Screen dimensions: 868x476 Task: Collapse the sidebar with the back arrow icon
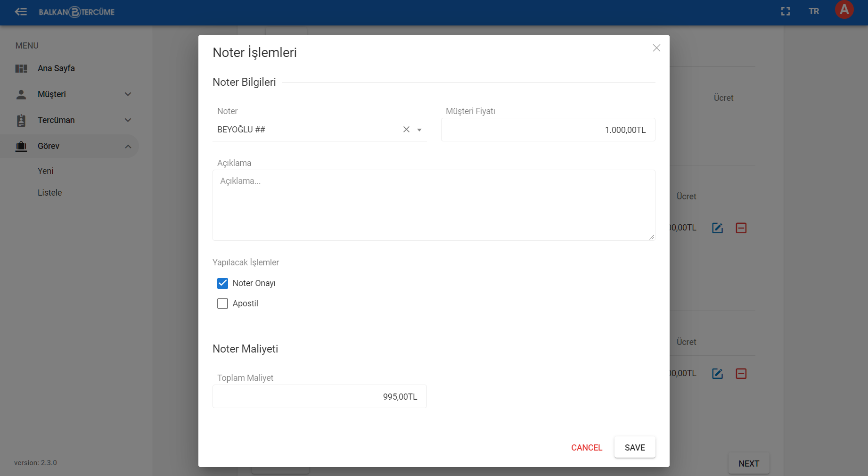[21, 12]
